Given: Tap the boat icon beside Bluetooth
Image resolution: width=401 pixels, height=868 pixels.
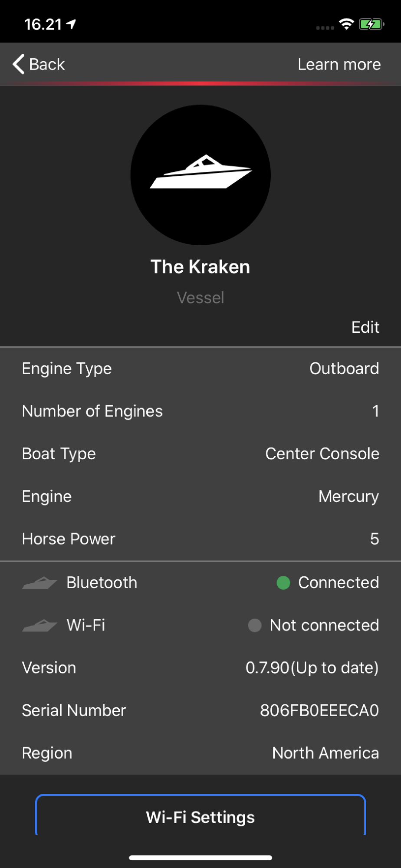Looking at the screenshot, I should pyautogui.click(x=39, y=582).
